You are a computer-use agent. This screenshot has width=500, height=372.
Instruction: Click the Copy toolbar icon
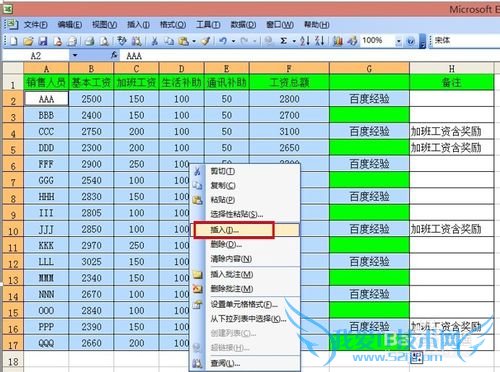coord(169,41)
